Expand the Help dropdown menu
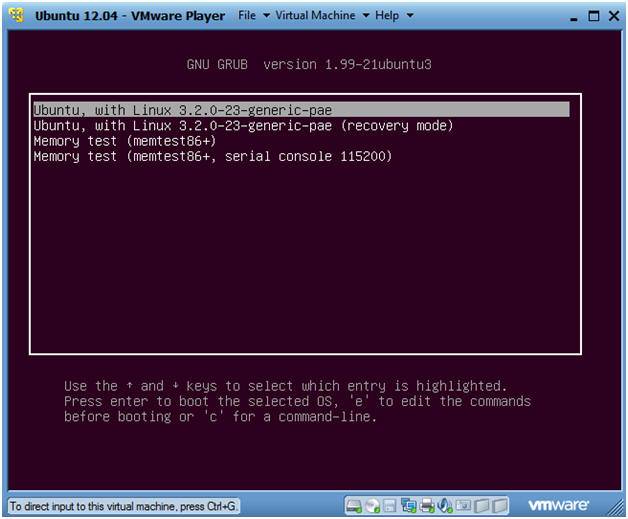The height and width of the screenshot is (519, 628). [x=392, y=16]
